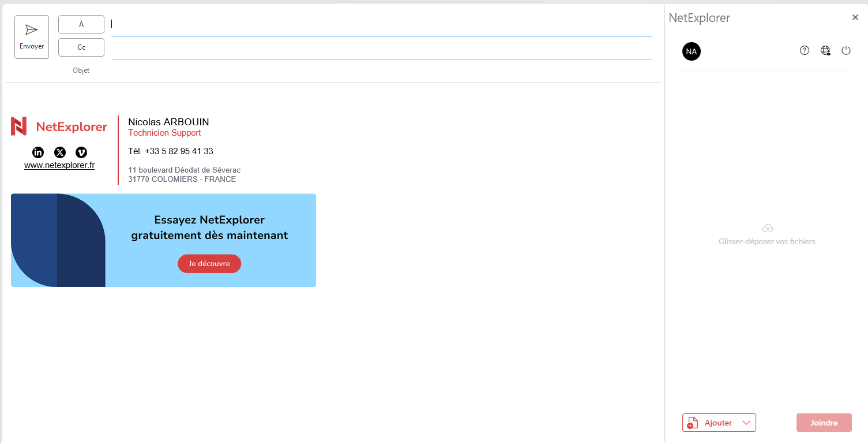This screenshot has height=444, width=868.
Task: Click the name Nicolas ARBOUIN
Action: click(168, 122)
